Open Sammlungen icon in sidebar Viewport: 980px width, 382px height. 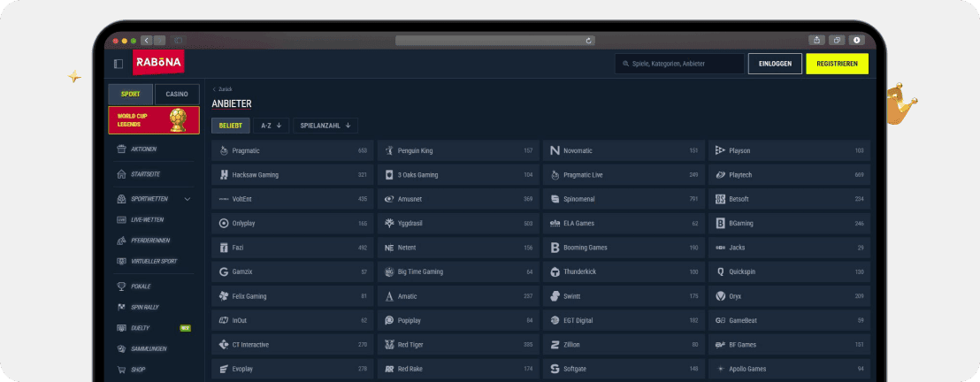tap(121, 349)
